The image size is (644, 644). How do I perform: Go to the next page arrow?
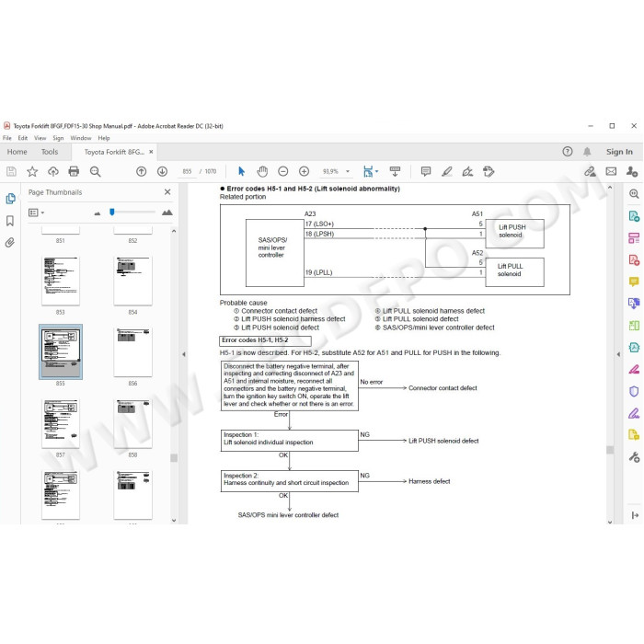tap(162, 171)
